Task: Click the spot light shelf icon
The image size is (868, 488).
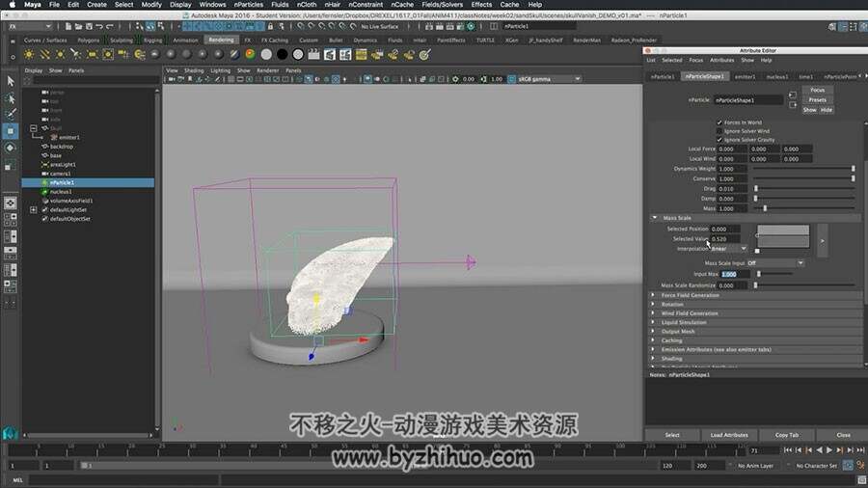Action: [x=76, y=54]
